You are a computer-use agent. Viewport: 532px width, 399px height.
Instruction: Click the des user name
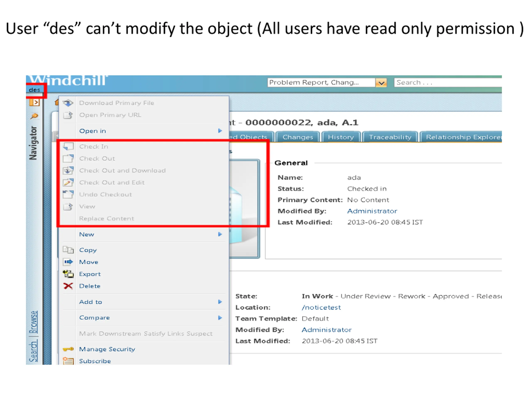(x=34, y=90)
